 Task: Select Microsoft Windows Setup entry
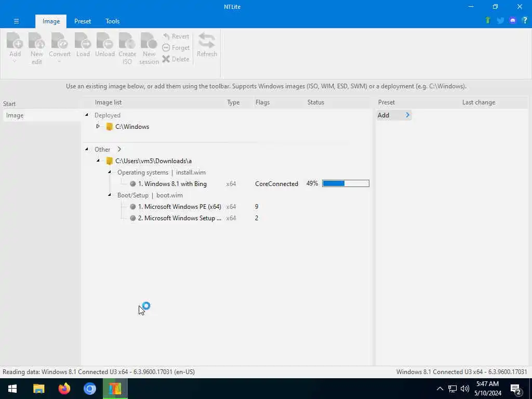pos(179,218)
